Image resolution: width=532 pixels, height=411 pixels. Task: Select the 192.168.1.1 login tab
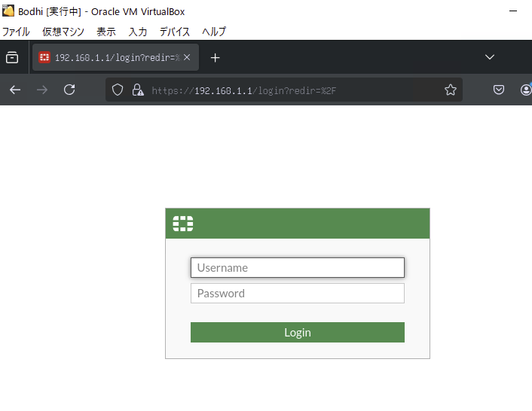pos(115,57)
